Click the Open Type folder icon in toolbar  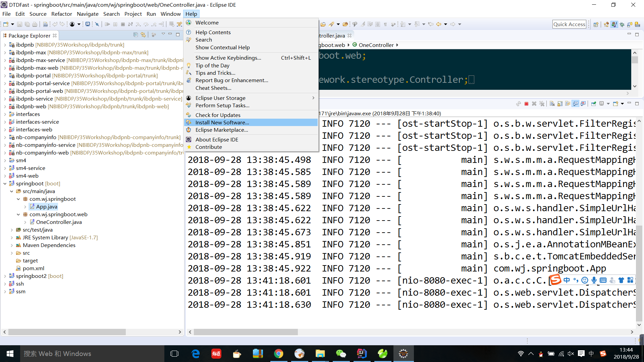click(x=323, y=24)
